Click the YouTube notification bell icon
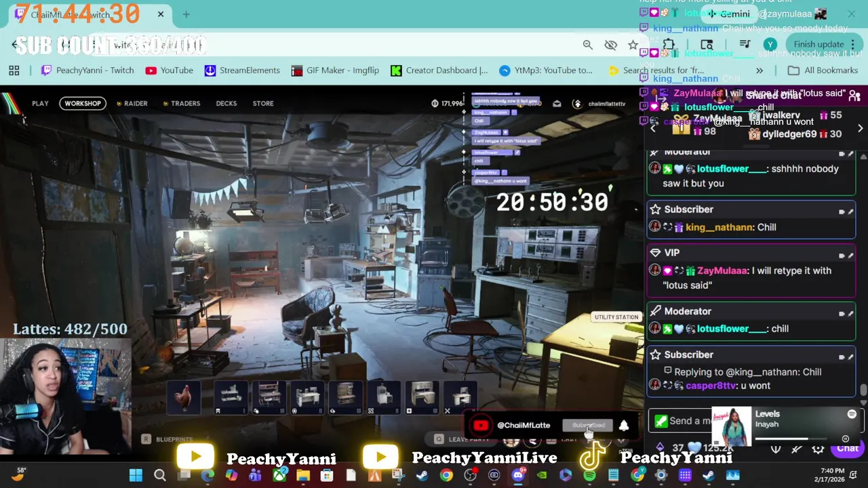The image size is (868, 488). point(624,426)
